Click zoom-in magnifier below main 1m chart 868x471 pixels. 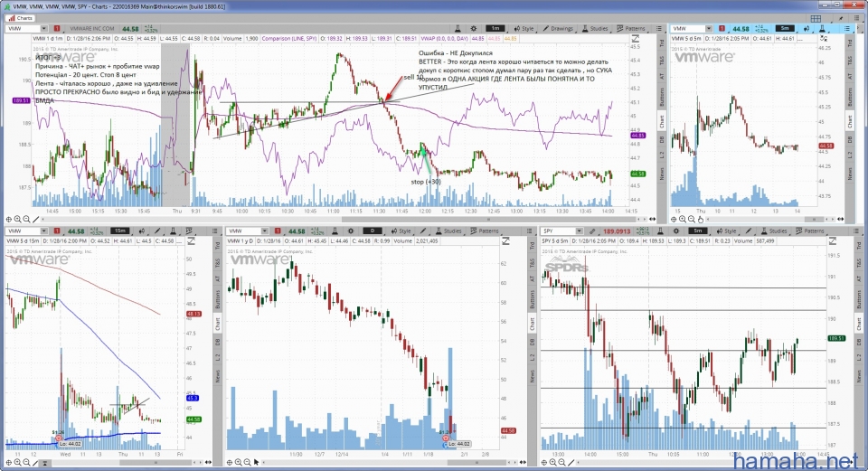(x=18, y=220)
